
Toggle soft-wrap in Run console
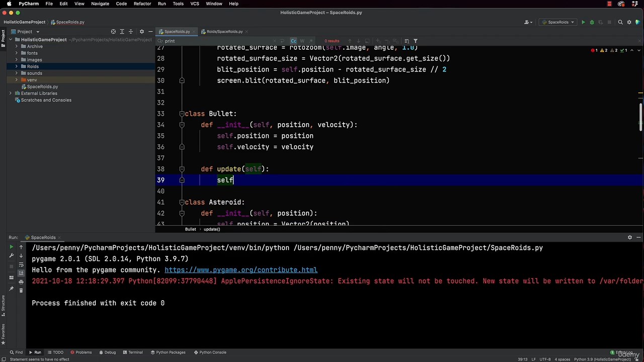pyautogui.click(x=21, y=264)
